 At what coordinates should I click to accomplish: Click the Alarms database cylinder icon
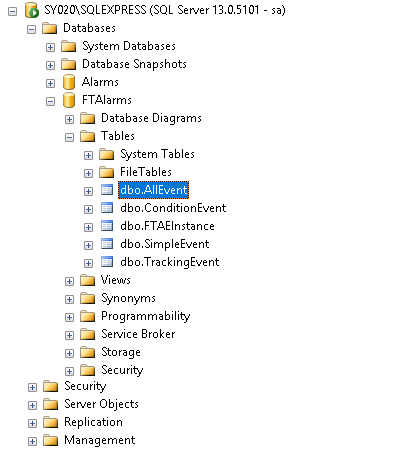click(69, 82)
